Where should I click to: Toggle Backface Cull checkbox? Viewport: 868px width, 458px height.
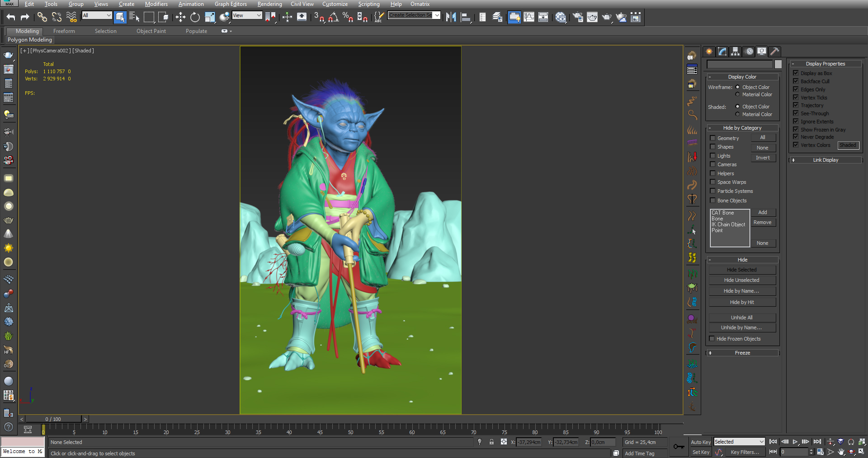[x=796, y=81]
